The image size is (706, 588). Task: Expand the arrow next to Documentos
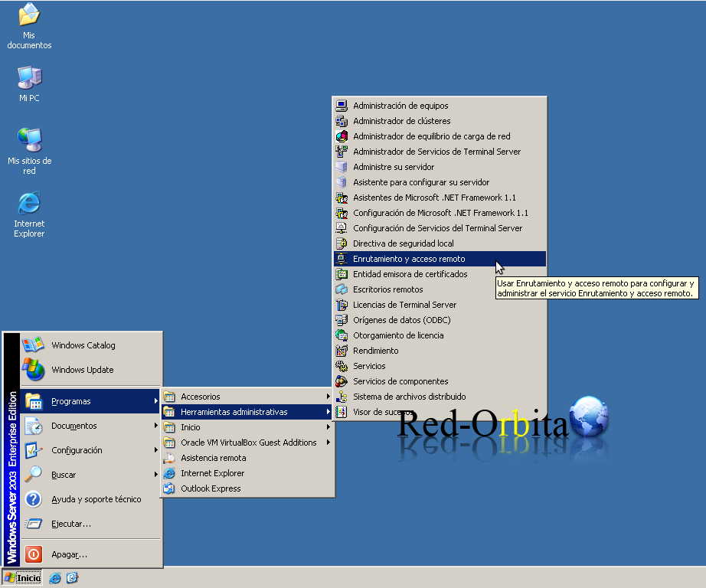tap(155, 426)
